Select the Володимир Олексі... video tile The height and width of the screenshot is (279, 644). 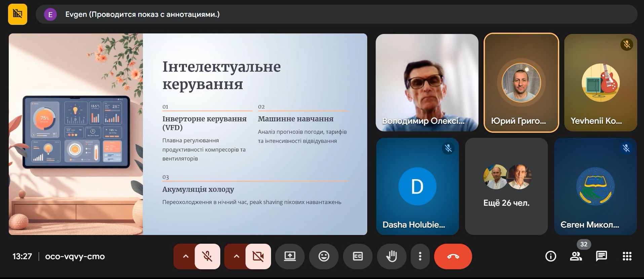point(427,82)
